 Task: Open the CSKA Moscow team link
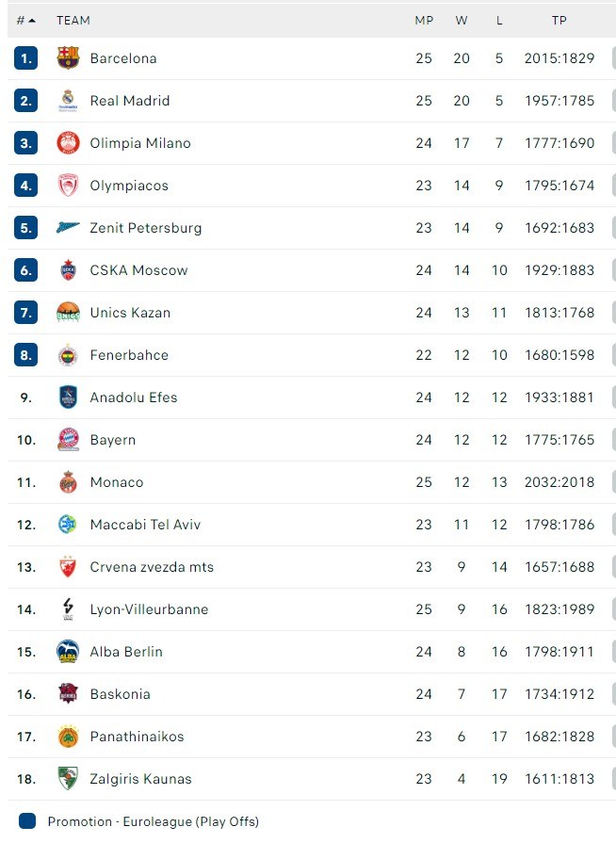[x=138, y=270]
